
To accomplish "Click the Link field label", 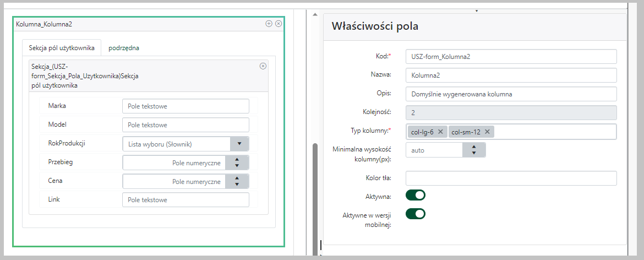I will click(54, 199).
